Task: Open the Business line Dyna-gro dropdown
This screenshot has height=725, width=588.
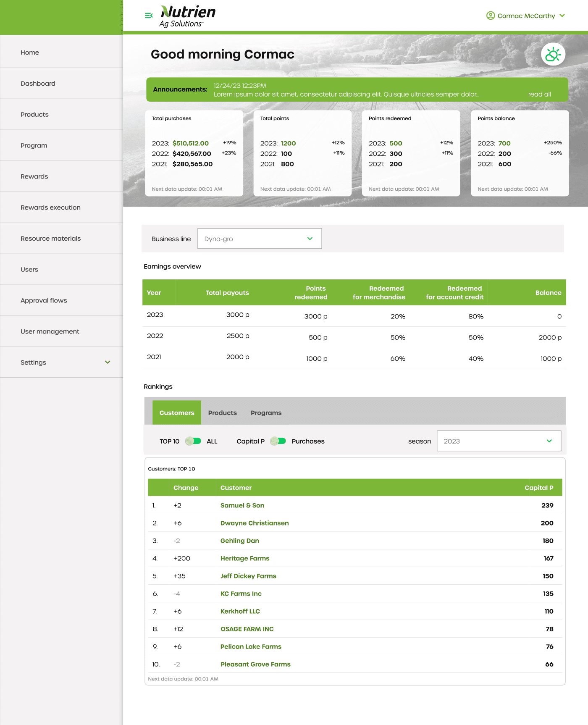Action: pos(260,239)
